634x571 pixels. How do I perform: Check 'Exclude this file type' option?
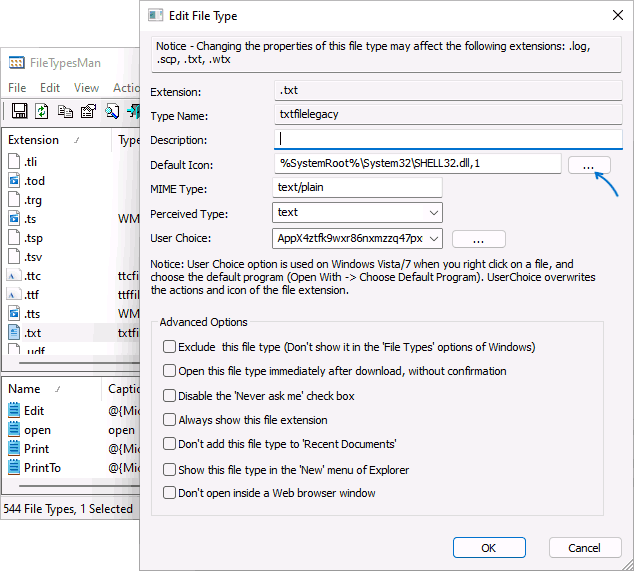tap(169, 347)
